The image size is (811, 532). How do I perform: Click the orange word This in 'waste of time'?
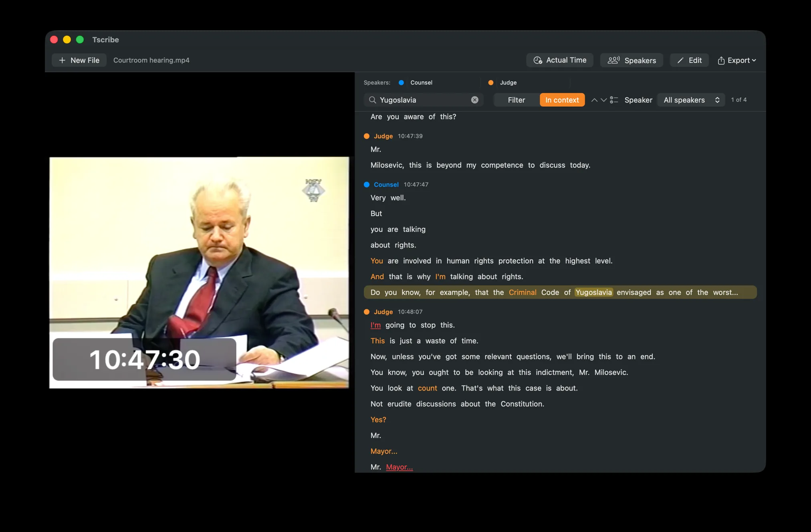pos(377,341)
